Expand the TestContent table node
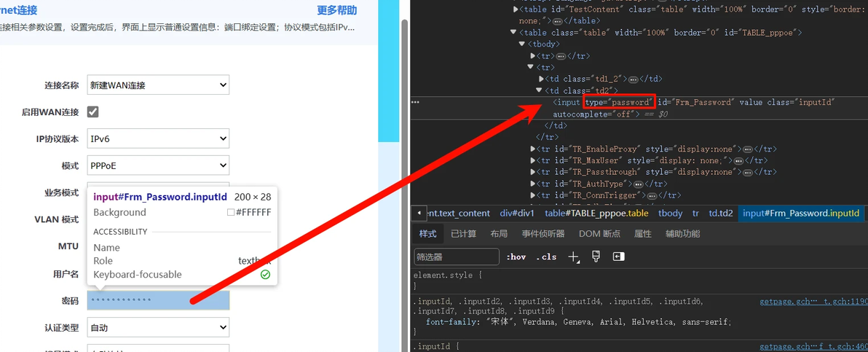Image resolution: width=868 pixels, height=352 pixels. click(x=516, y=9)
